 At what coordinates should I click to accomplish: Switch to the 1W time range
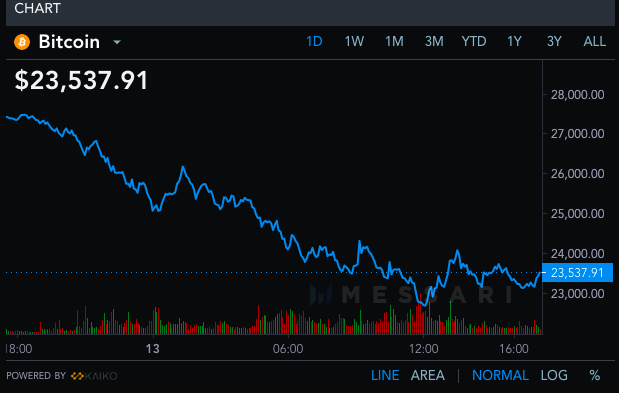[x=354, y=41]
